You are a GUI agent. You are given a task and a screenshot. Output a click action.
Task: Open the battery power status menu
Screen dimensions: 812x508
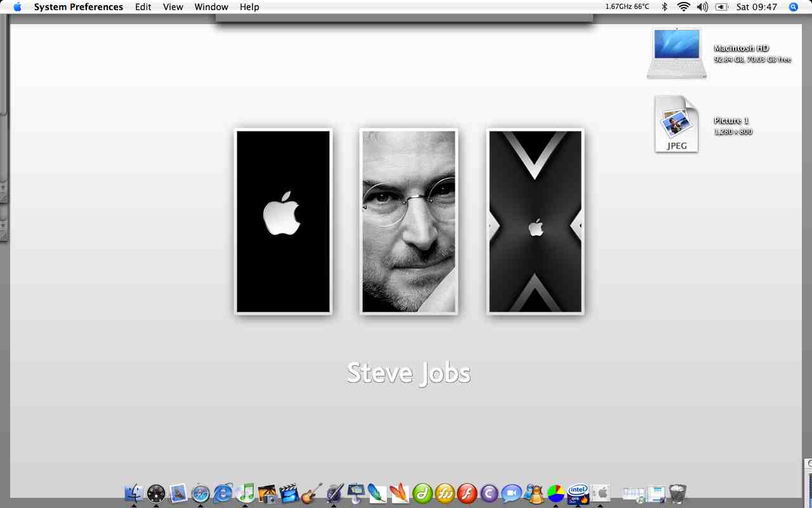(722, 7)
